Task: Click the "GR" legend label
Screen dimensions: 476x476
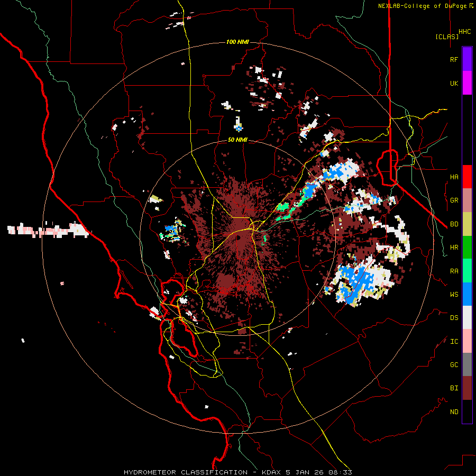Action: coord(454,200)
